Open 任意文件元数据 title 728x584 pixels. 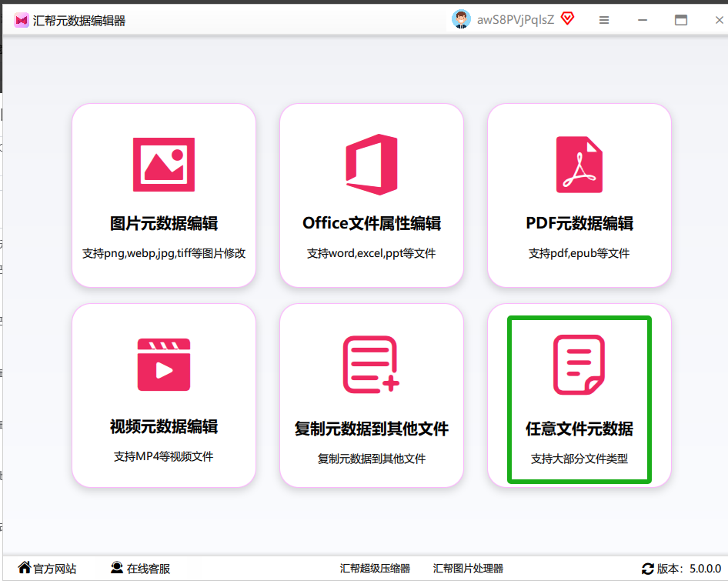point(579,429)
